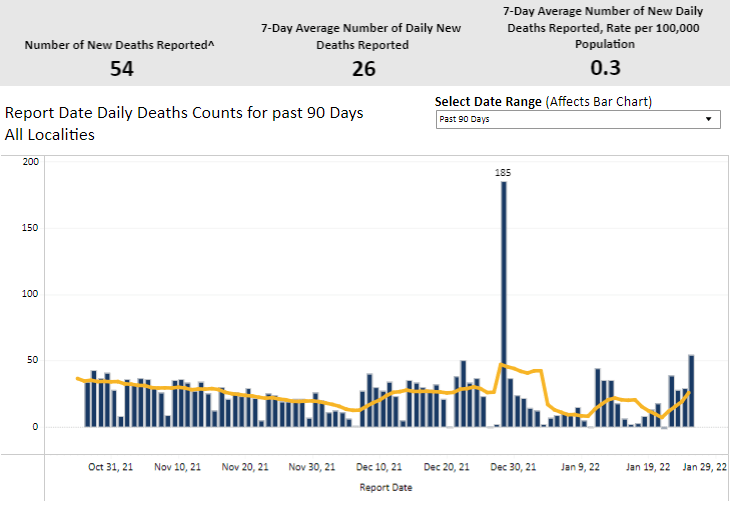The width and height of the screenshot is (730, 511).
Task: Click the Nov 10, 21 axis label
Action: point(176,466)
